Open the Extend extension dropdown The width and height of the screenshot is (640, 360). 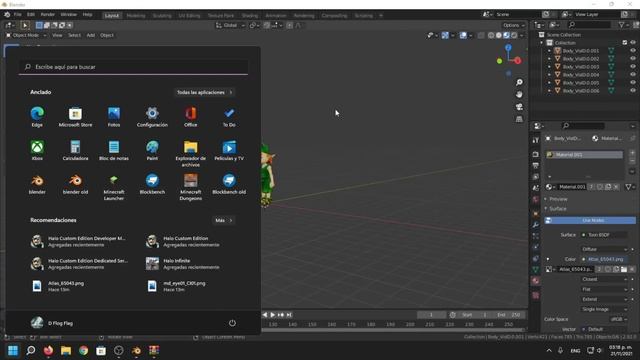tap(605, 299)
